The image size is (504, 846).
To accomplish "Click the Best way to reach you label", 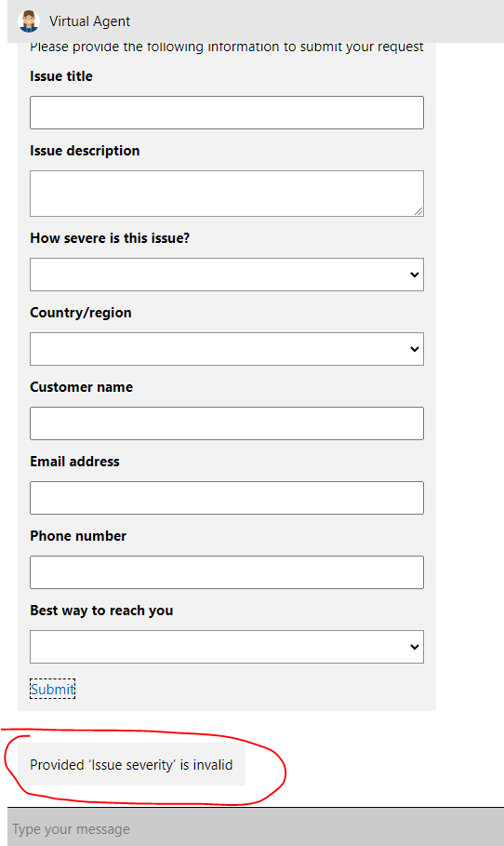I will [101, 611].
